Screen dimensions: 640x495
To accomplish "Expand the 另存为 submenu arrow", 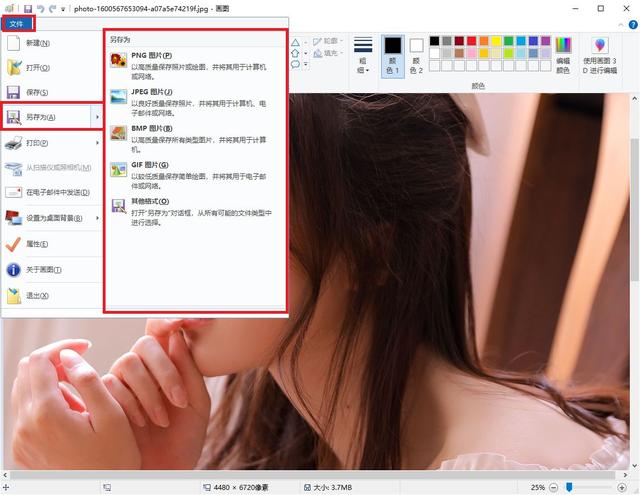I will point(97,117).
